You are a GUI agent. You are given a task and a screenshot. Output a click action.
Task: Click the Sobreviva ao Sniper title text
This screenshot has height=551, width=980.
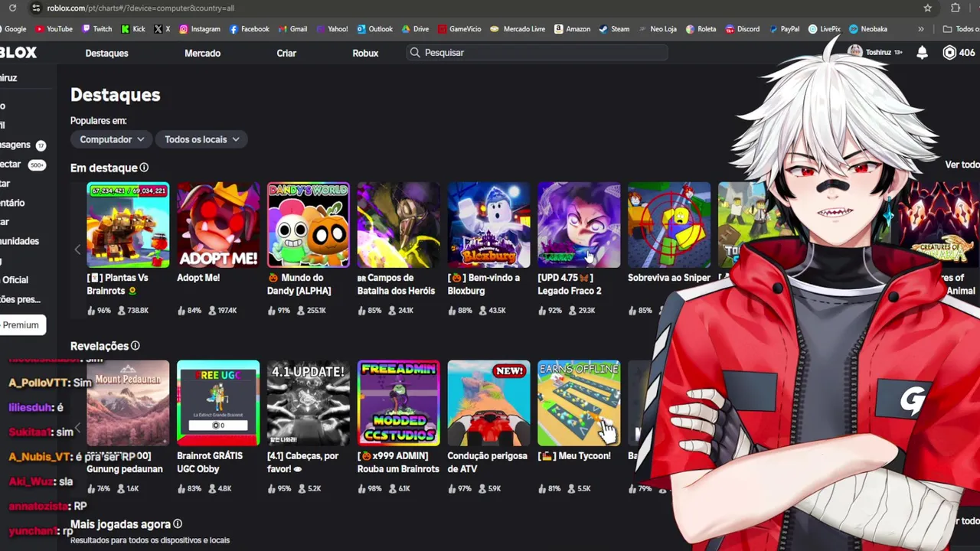coord(669,278)
